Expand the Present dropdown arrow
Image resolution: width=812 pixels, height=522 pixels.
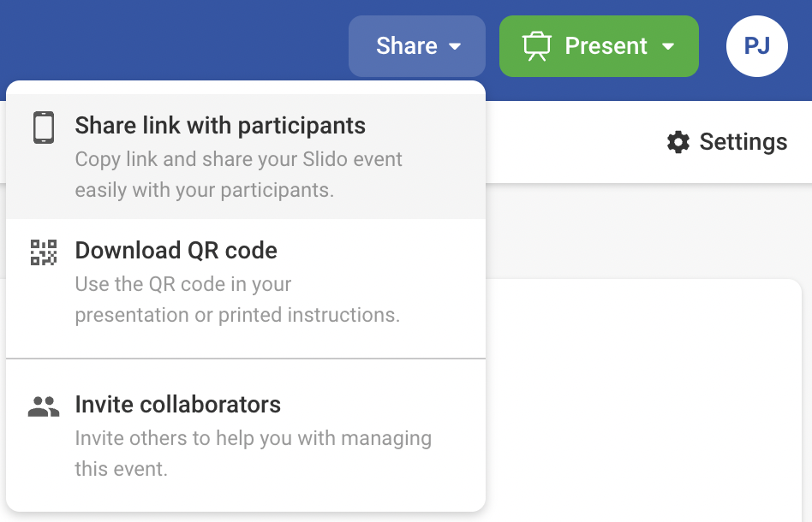pyautogui.click(x=669, y=46)
